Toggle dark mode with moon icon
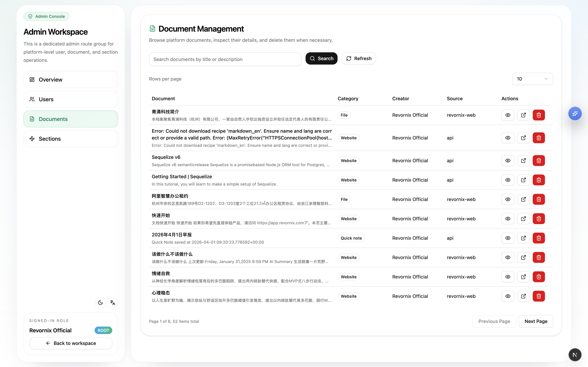This screenshot has width=588, height=367. click(x=100, y=302)
